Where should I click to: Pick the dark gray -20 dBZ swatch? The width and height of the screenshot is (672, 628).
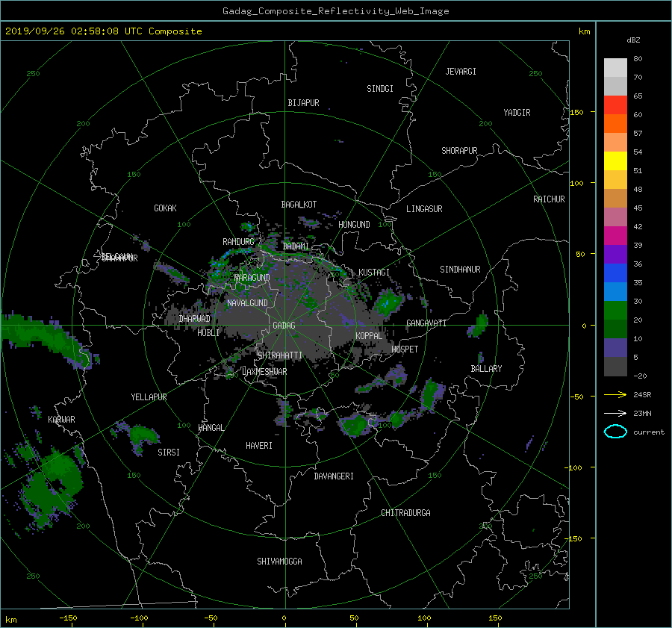click(x=615, y=367)
